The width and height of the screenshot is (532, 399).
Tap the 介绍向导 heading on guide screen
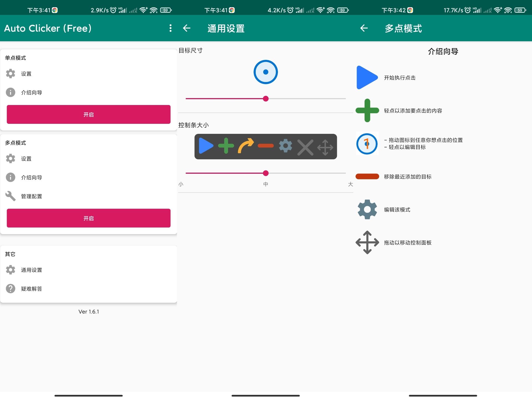[443, 52]
